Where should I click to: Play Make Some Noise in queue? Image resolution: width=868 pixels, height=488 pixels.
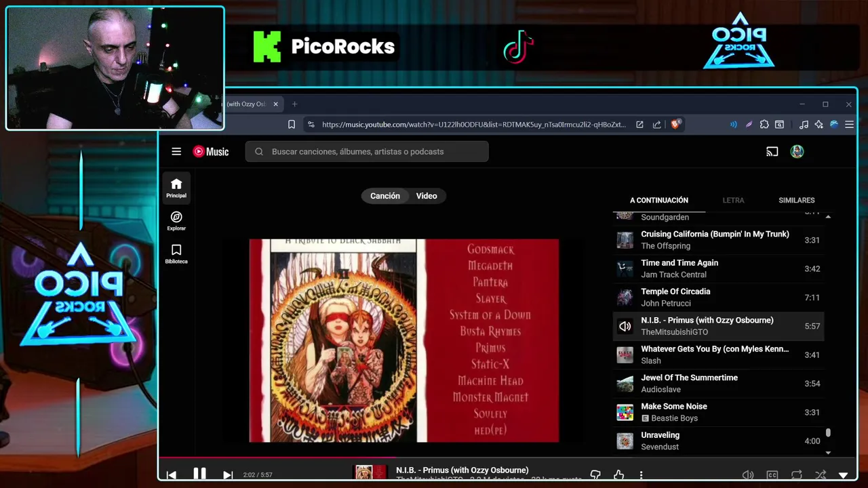tap(719, 412)
